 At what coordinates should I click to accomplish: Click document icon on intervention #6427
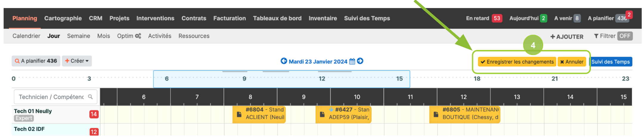pyautogui.click(x=322, y=114)
